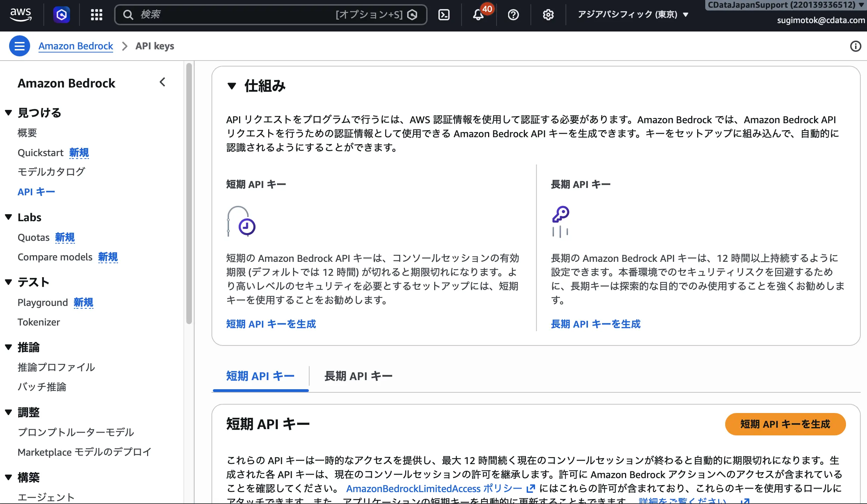Switch to the 短期 API キー tab

[x=261, y=376]
